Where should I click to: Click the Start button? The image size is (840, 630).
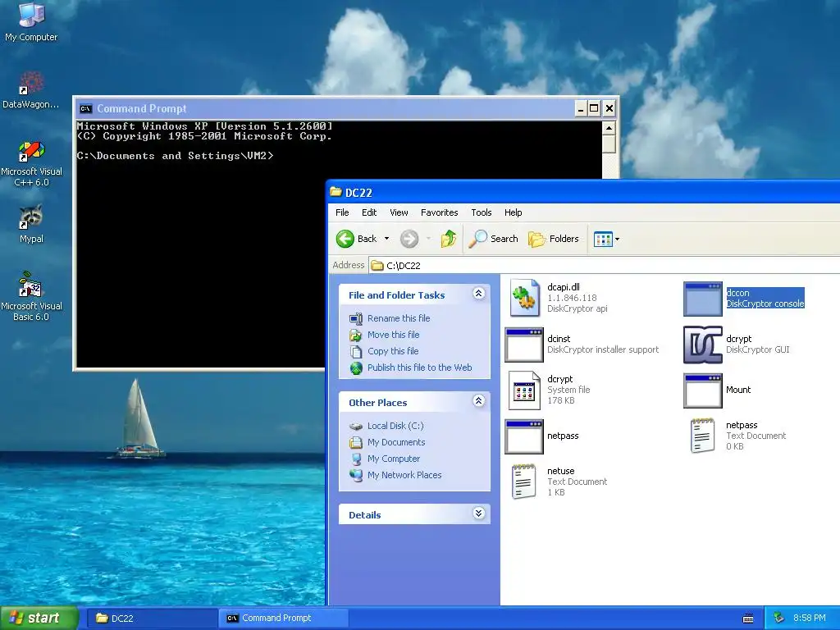[x=39, y=619]
